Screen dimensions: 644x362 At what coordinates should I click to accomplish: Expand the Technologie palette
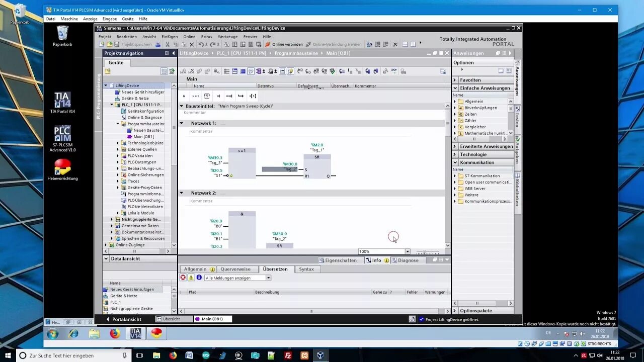pos(455,154)
